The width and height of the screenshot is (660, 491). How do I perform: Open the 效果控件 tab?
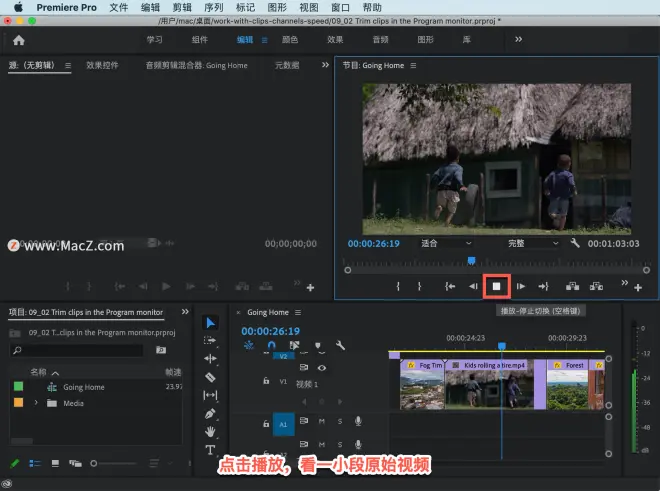tap(102, 65)
